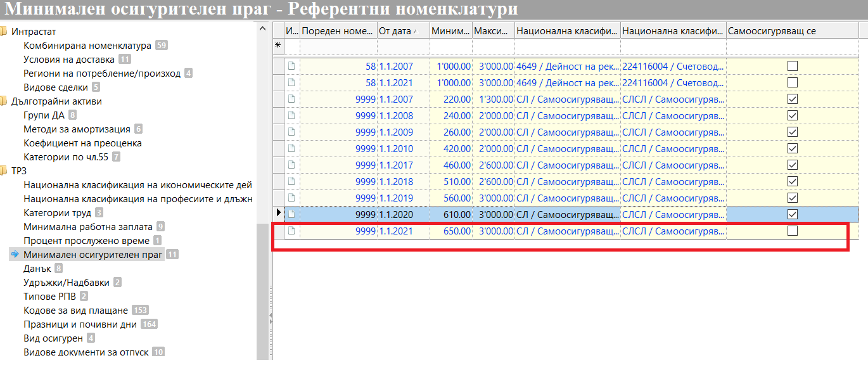This screenshot has width=868, height=365.
Task: Click document icon of the 1.1.2021 row 9999
Action: [x=291, y=231]
